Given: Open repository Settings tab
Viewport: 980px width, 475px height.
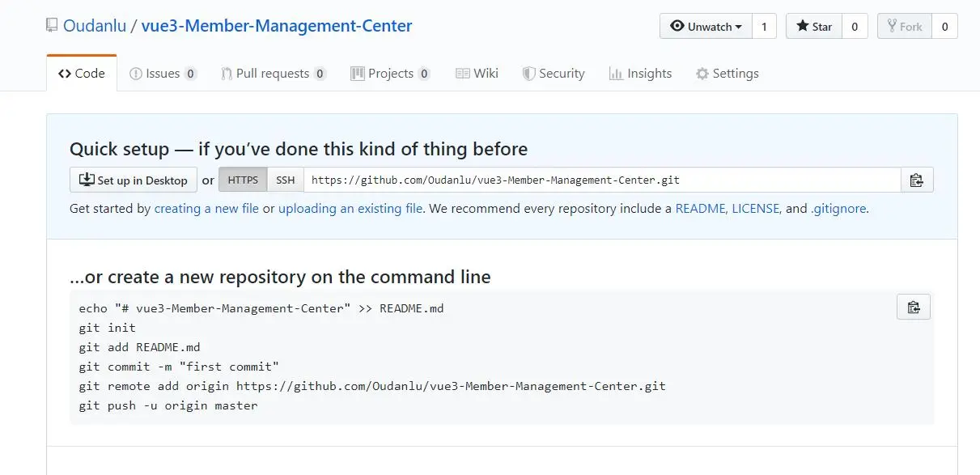Looking at the screenshot, I should (x=727, y=74).
